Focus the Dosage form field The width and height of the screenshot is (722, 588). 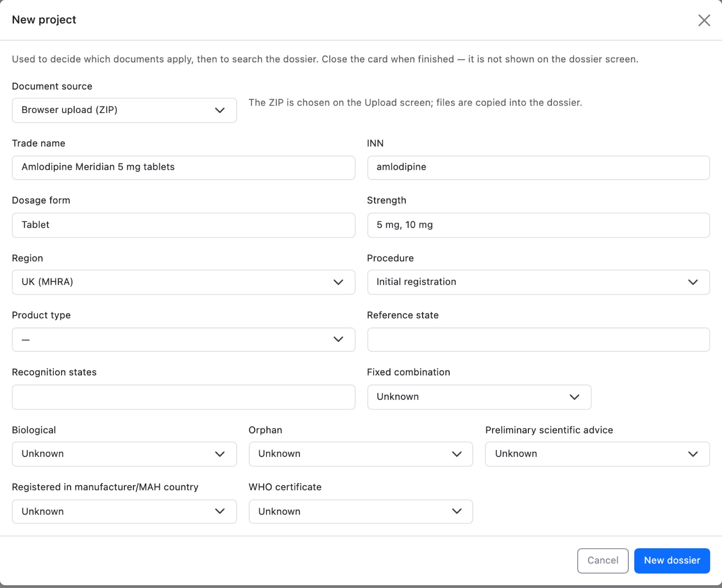pos(183,225)
